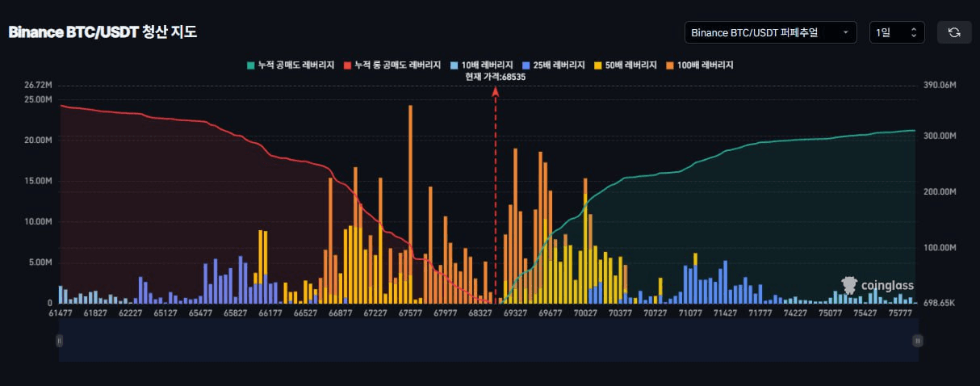Click the left zoom slider handle
The image size is (980, 386).
(x=59, y=342)
